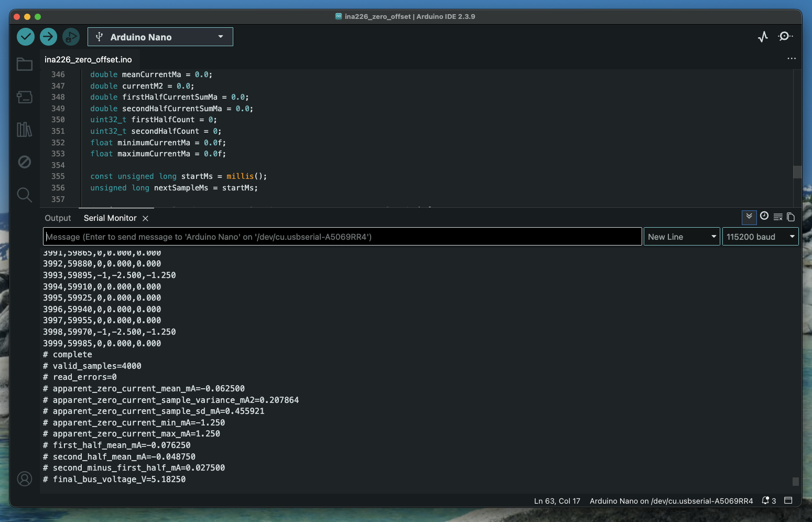Click the Serial Monitor output scrollbar thumb
The image size is (812, 522).
796,482
